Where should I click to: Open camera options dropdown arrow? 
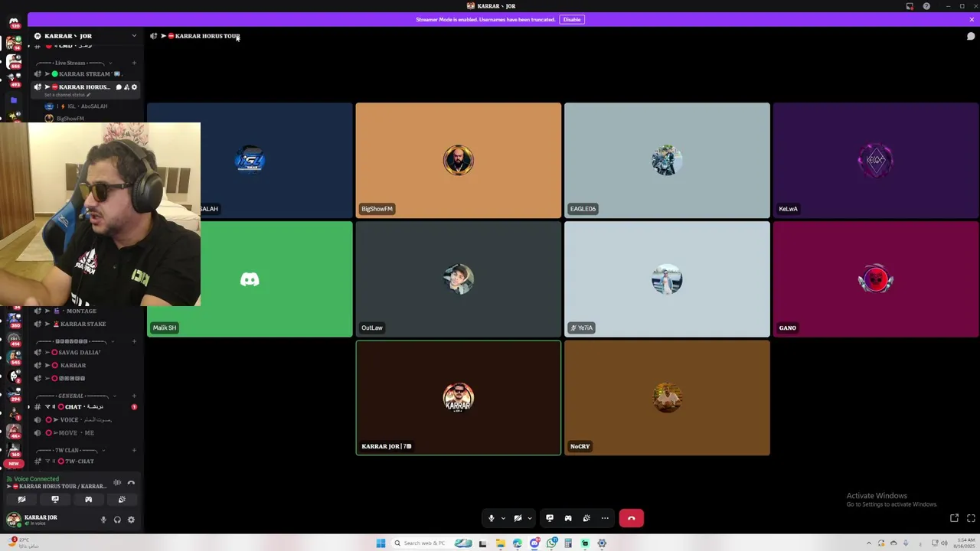(529, 518)
